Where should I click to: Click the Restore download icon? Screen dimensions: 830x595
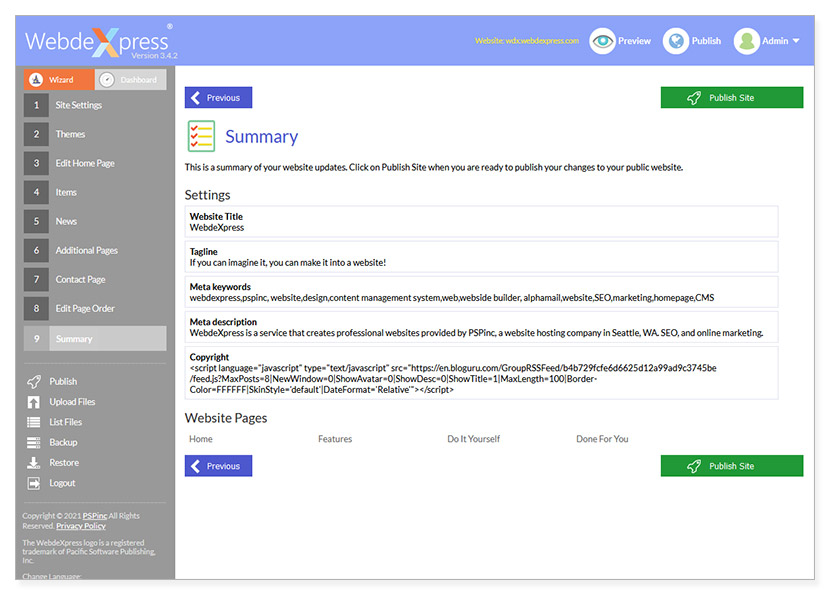(x=34, y=463)
